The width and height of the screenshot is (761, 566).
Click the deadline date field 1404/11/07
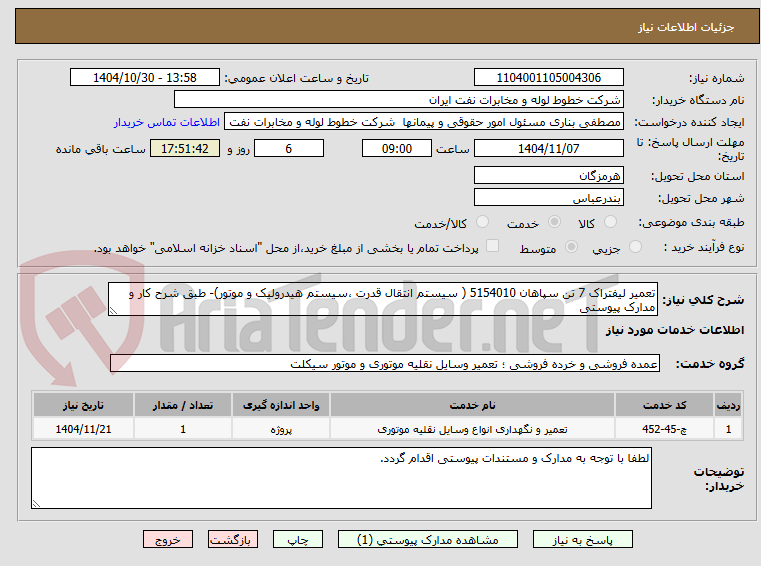point(548,149)
